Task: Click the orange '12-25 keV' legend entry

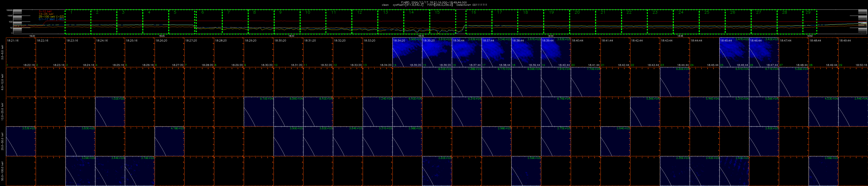Action: coord(46,14)
